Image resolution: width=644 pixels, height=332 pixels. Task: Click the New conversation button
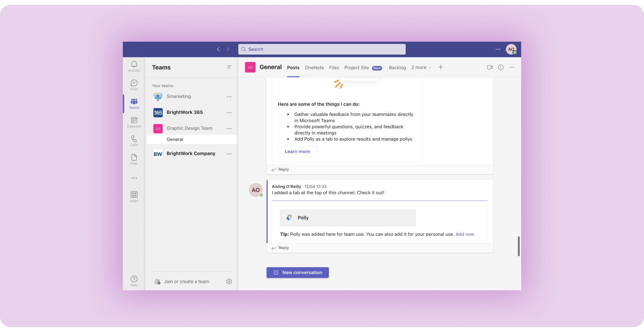click(x=298, y=273)
